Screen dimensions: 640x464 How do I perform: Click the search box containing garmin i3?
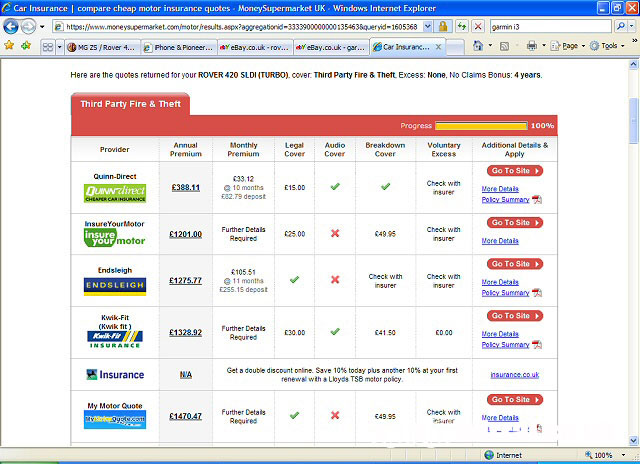pos(550,27)
